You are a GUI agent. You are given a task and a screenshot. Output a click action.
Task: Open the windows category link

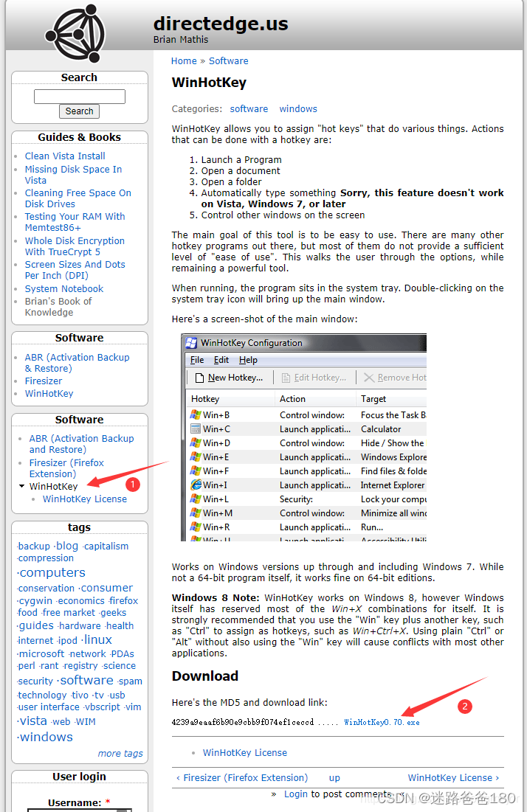pos(298,108)
